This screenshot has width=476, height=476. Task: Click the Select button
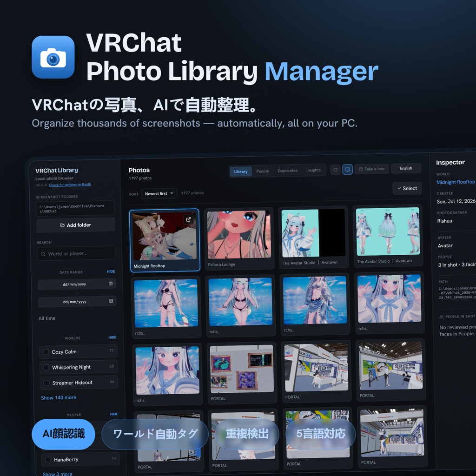point(407,188)
